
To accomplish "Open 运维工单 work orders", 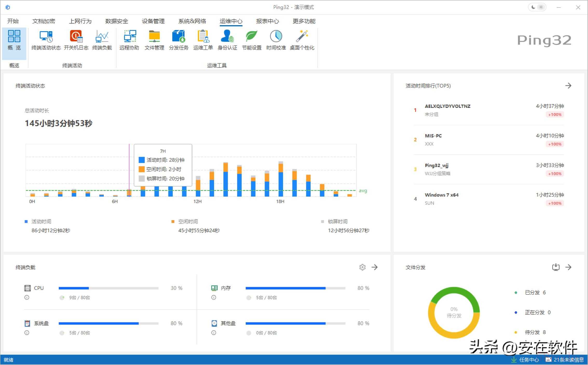I will 203,40.
